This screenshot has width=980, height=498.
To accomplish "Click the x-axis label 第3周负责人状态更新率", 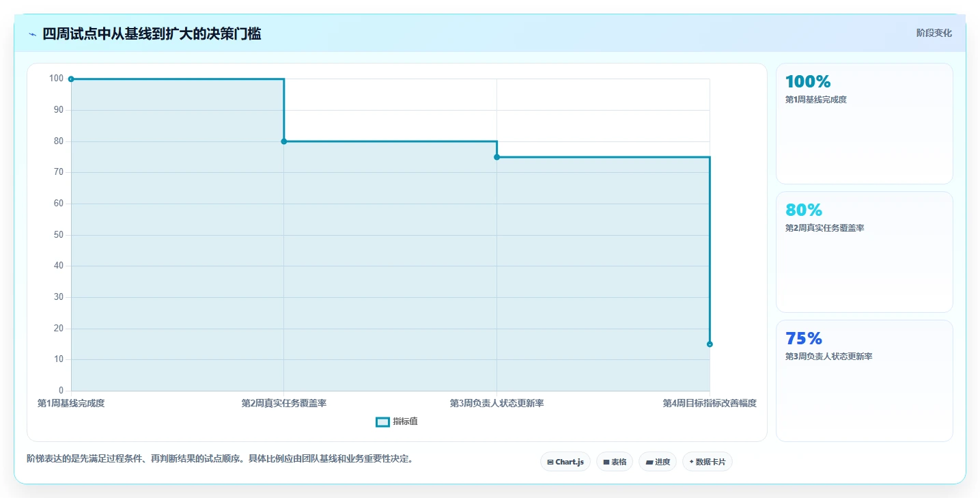I will (x=496, y=404).
